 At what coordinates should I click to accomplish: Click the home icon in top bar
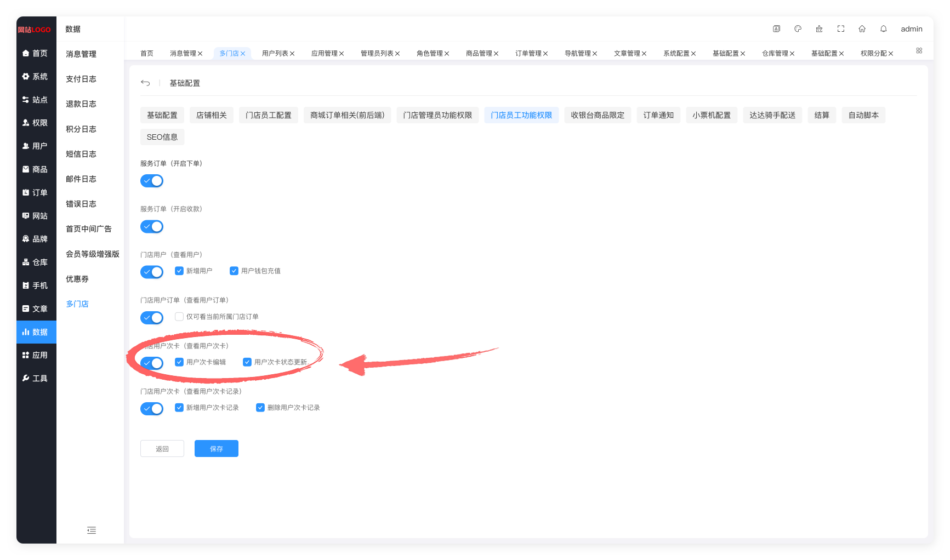click(x=862, y=29)
